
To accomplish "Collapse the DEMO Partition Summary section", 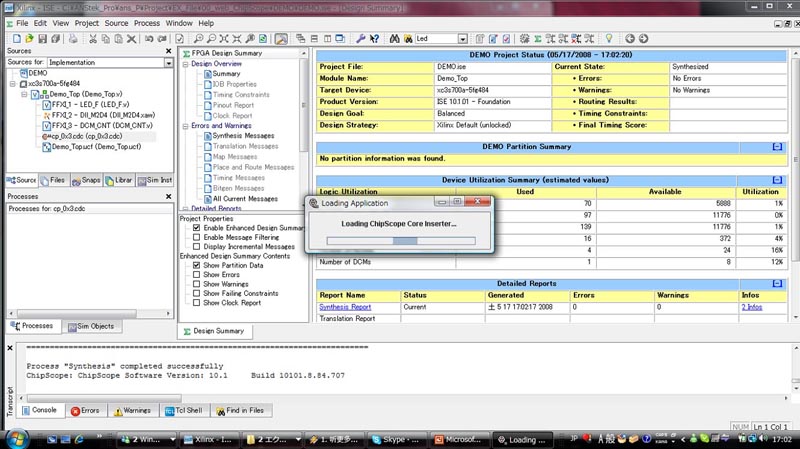I will coord(777,147).
